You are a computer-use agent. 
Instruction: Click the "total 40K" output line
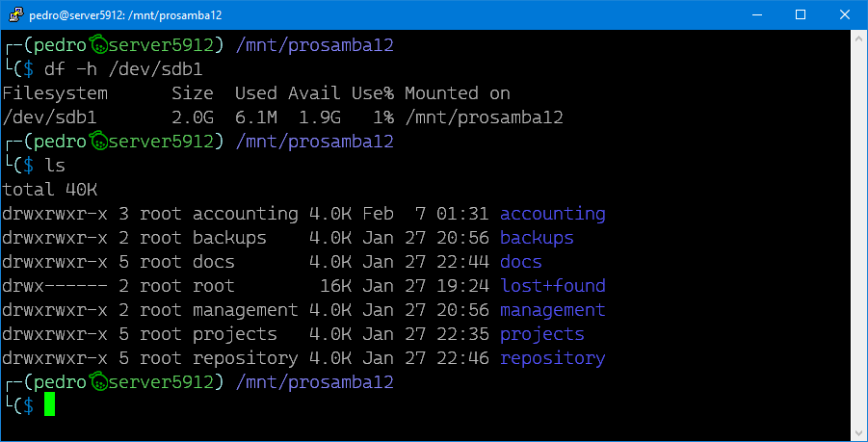coord(50,190)
